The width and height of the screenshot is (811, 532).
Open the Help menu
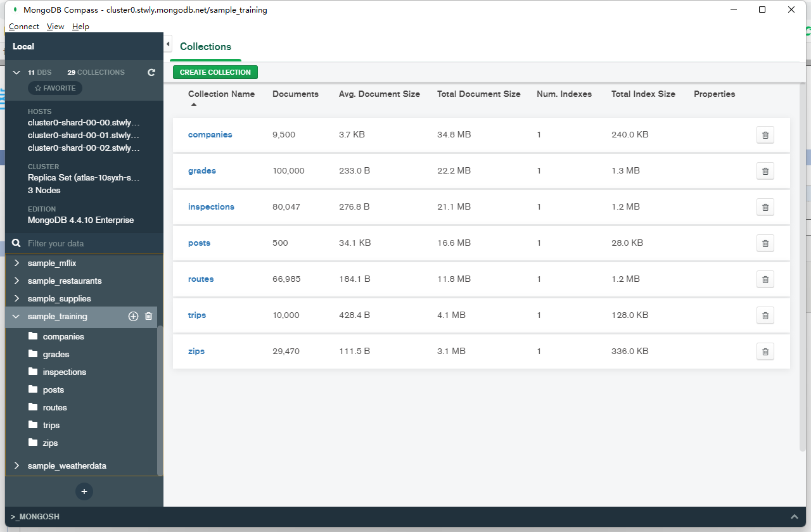[x=80, y=27]
